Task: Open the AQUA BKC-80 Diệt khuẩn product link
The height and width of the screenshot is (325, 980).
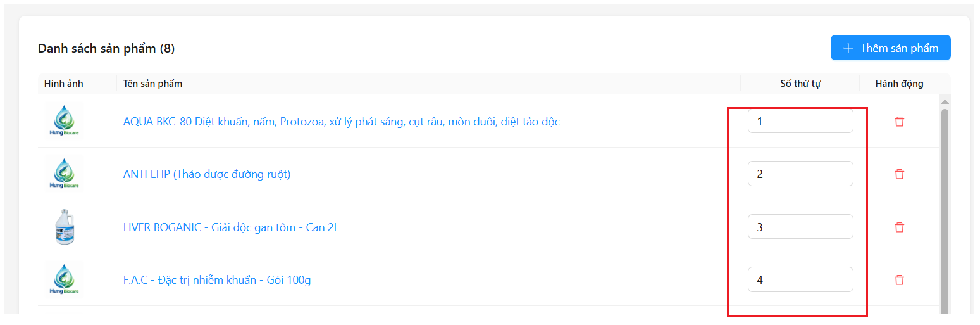Action: tap(341, 122)
